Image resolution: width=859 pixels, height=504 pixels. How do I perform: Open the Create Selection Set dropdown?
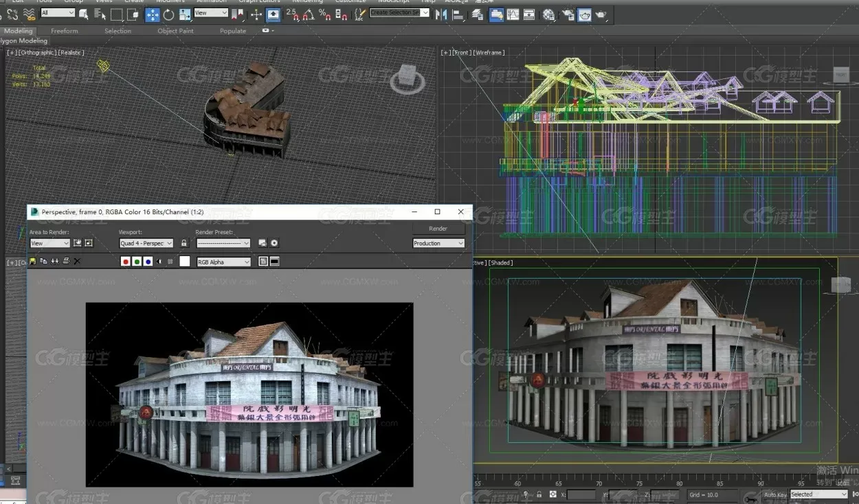coord(400,13)
